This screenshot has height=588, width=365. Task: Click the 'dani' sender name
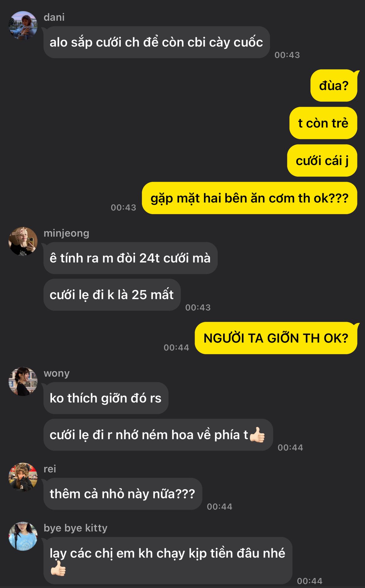click(54, 17)
